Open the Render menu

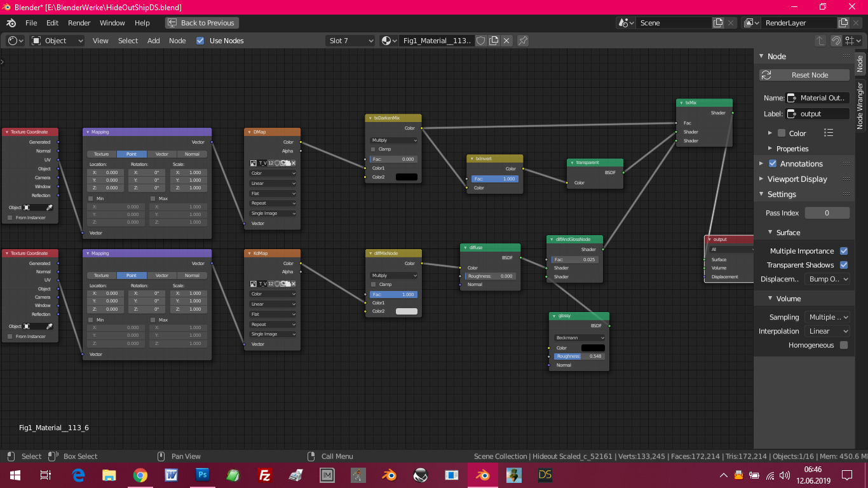pyautogui.click(x=79, y=23)
